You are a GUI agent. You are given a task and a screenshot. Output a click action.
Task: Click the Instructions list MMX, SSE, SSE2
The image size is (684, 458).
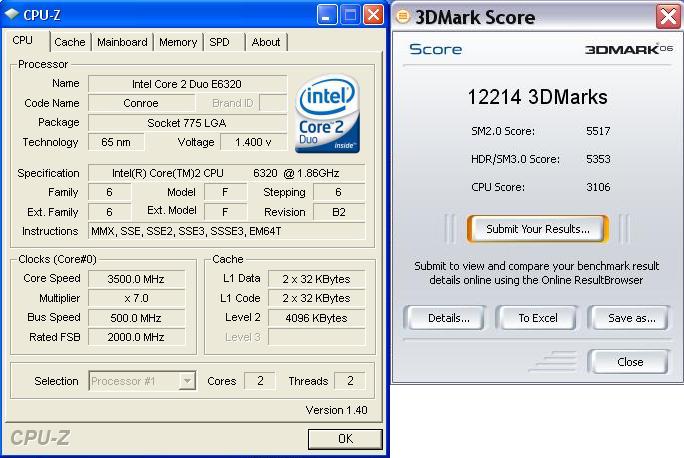[x=226, y=231]
